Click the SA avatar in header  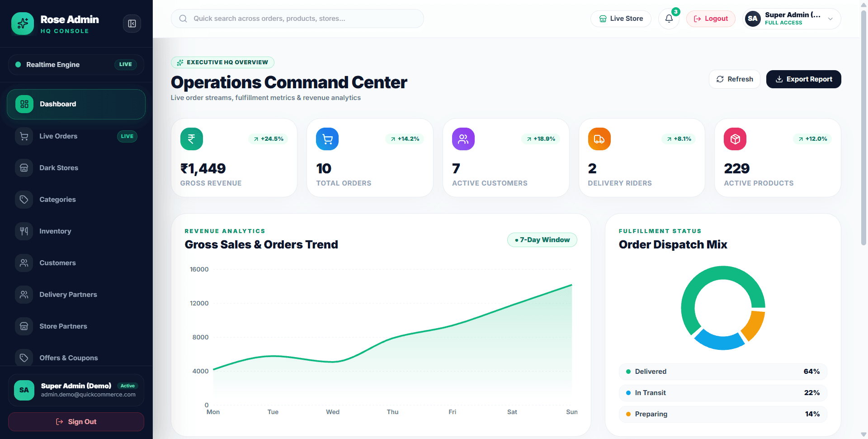(x=753, y=19)
